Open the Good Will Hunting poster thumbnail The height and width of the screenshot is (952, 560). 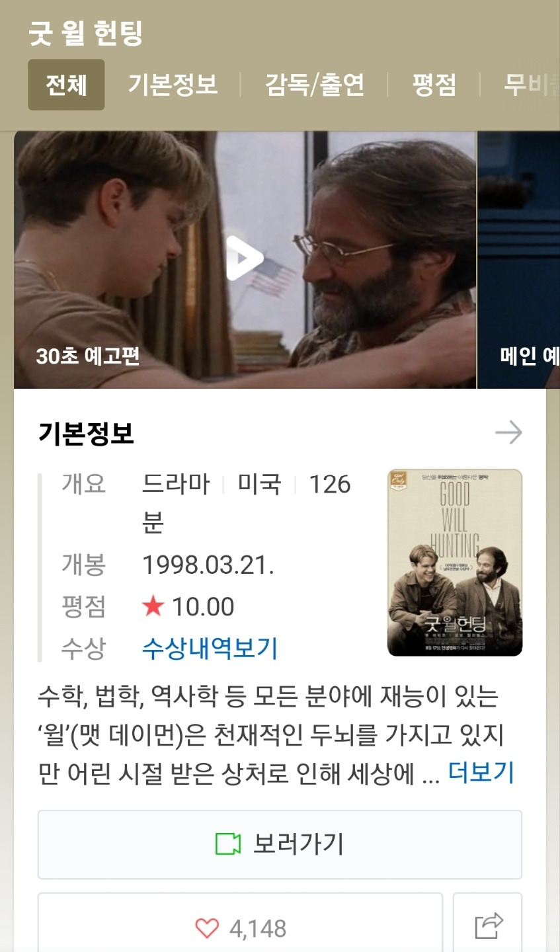click(x=455, y=563)
